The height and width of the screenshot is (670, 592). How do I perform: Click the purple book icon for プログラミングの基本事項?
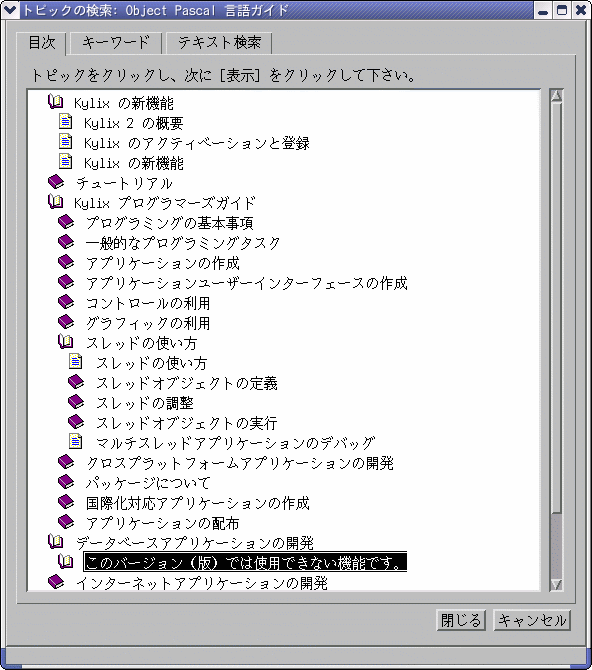point(66,222)
